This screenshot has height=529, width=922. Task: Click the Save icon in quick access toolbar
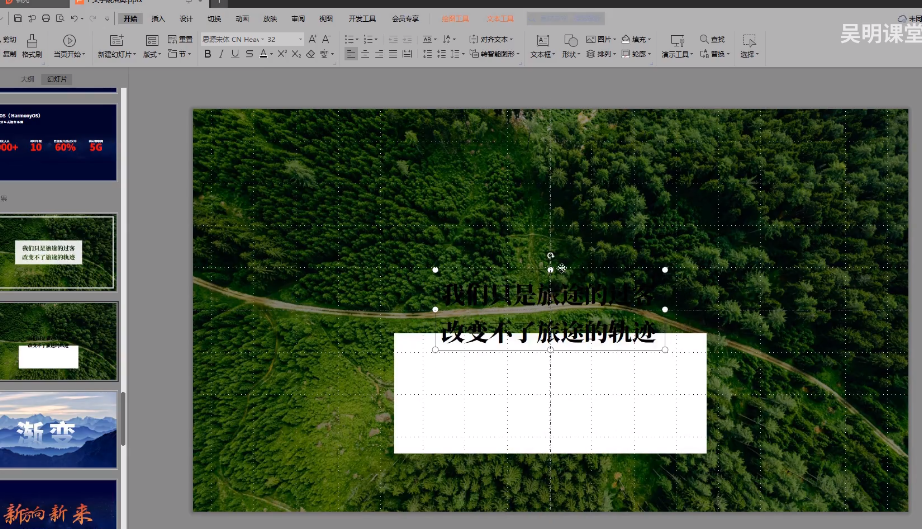pos(18,19)
